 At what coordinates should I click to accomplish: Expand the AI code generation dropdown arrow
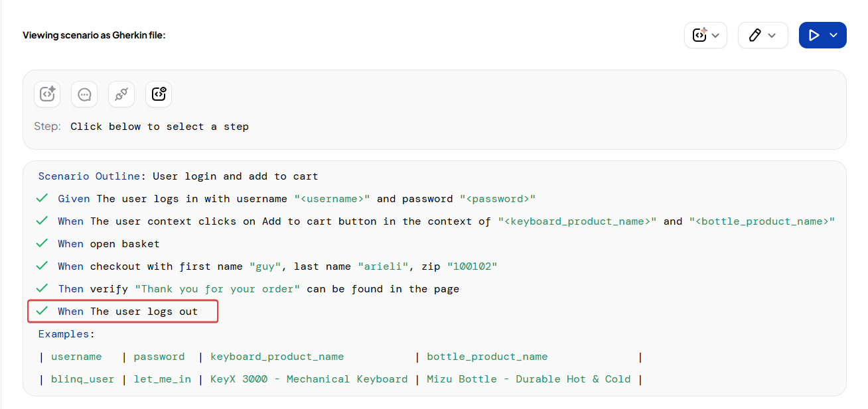point(716,36)
